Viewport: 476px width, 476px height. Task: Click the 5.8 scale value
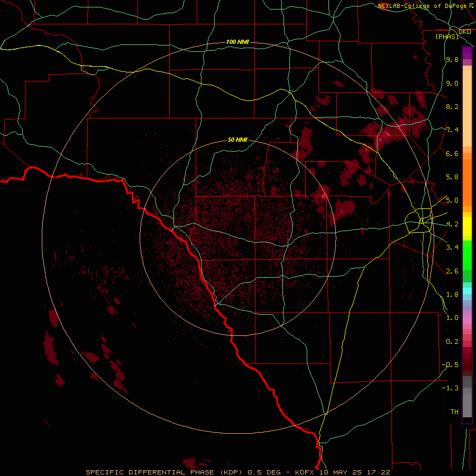coord(452,177)
